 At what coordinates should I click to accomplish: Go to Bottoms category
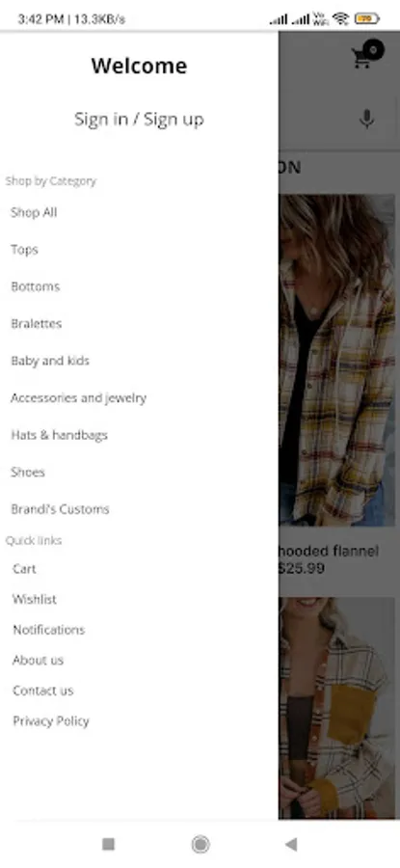[x=36, y=286]
